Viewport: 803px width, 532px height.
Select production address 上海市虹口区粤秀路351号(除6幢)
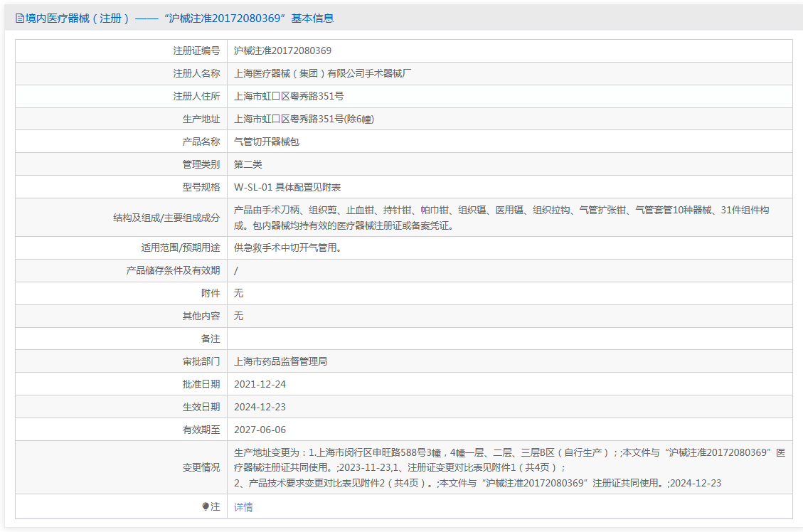click(x=304, y=119)
